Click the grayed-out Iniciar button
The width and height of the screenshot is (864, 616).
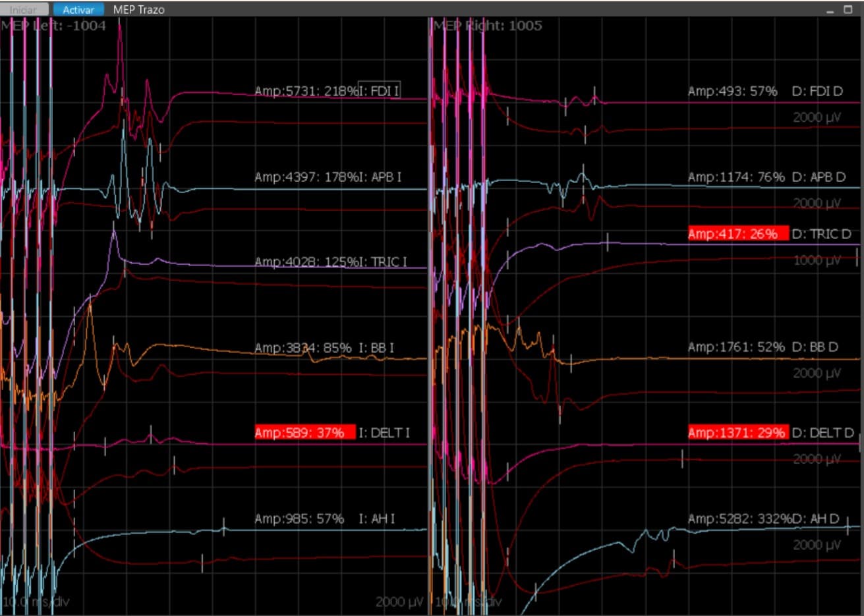click(24, 10)
